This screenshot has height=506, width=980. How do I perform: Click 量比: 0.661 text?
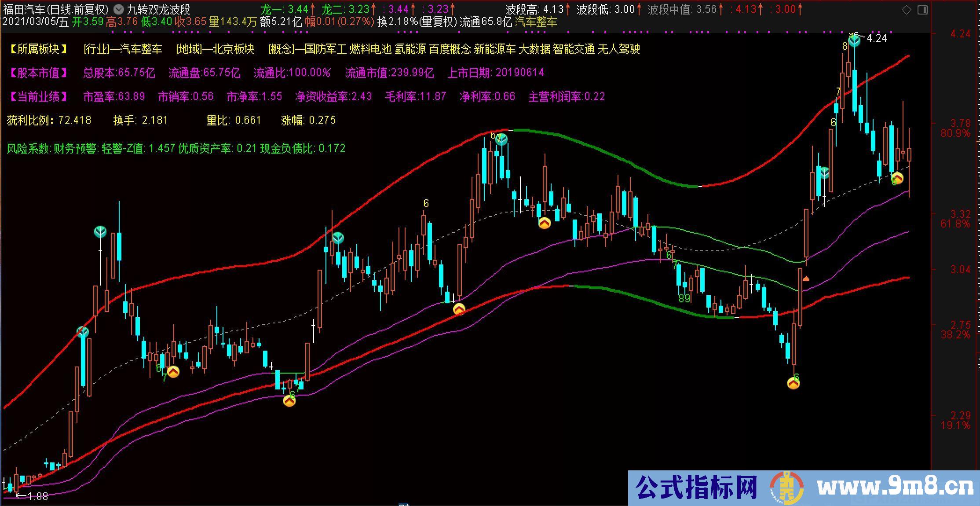[234, 120]
